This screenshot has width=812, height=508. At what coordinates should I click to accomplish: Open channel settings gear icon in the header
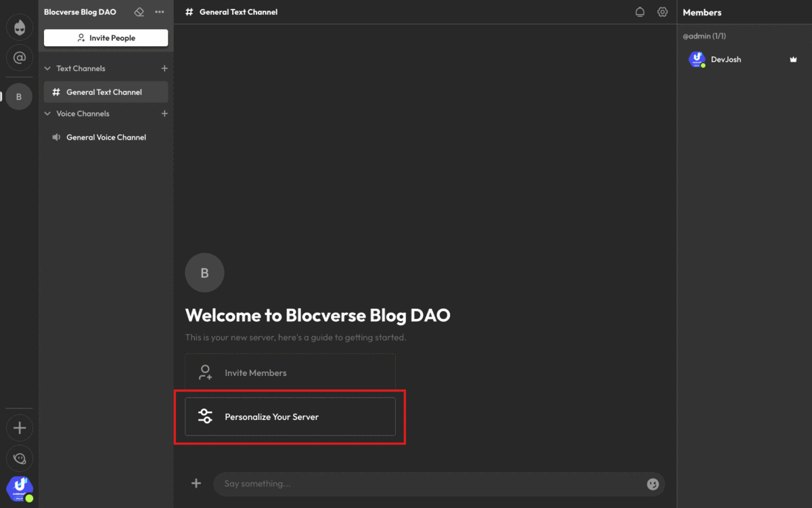coord(662,12)
